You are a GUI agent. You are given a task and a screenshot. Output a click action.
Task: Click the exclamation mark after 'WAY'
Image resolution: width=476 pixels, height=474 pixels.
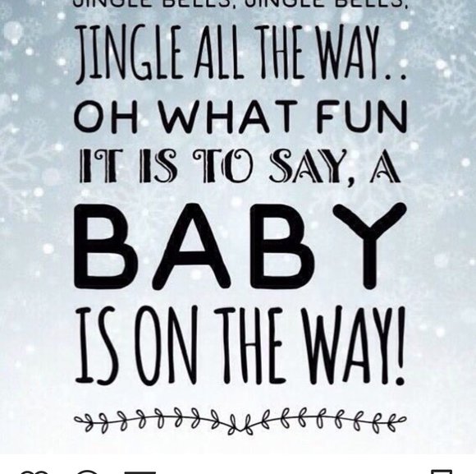(x=400, y=346)
